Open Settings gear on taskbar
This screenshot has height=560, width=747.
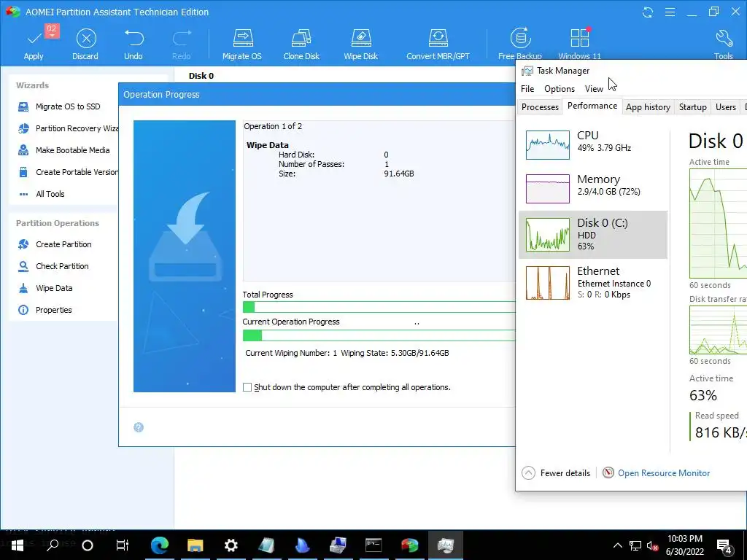click(231, 545)
